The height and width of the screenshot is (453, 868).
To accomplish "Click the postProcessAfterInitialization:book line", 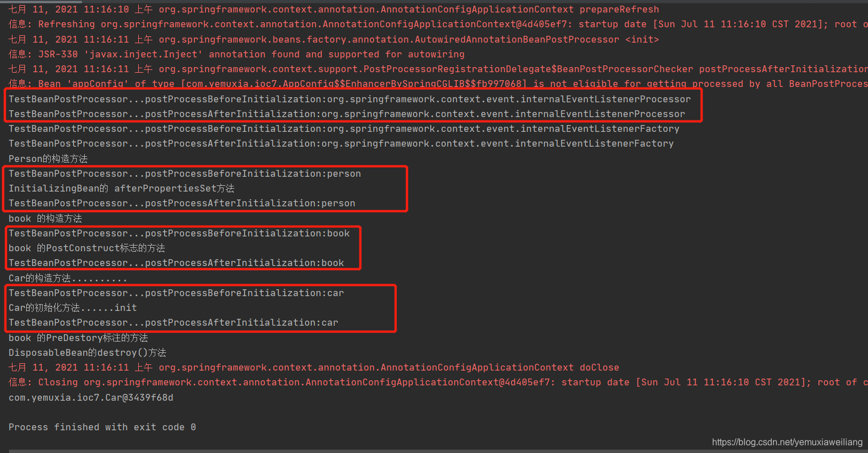I will (x=176, y=263).
